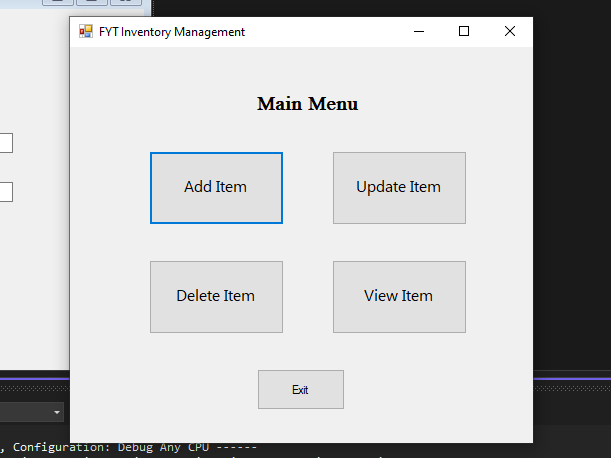This screenshot has width=611, height=458.
Task: Click the middle partially visible toolbar button at top
Action: (92, 2)
